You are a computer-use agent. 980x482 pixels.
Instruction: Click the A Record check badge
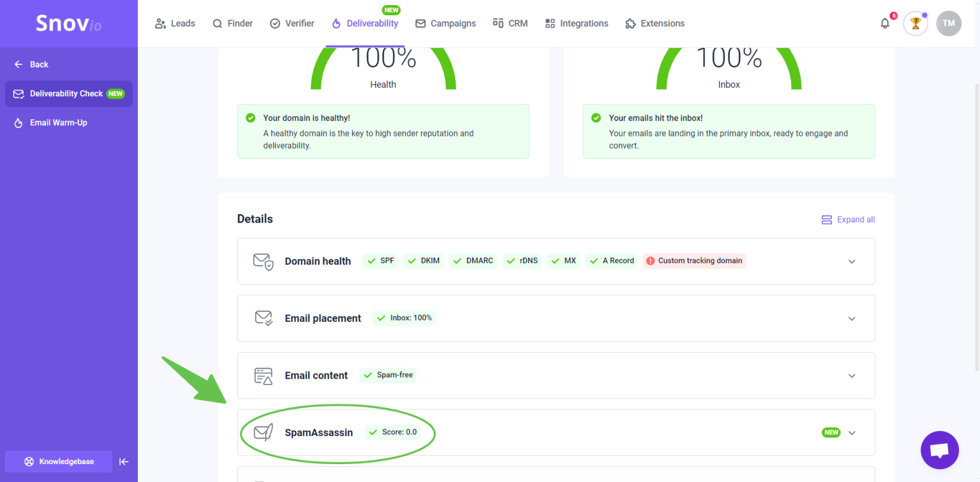(x=611, y=261)
